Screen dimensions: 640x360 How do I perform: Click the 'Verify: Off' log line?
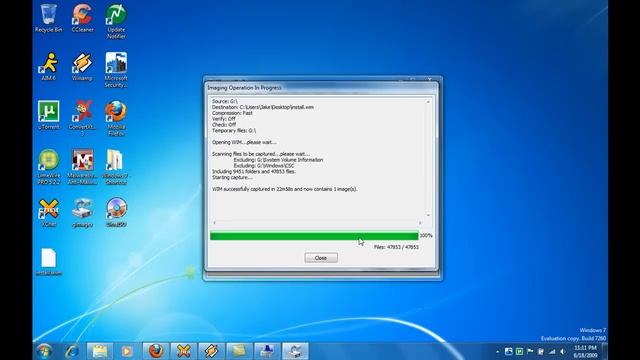click(224, 119)
